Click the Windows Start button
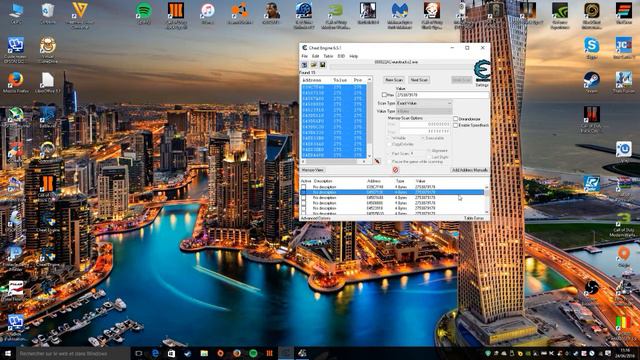Image resolution: width=640 pixels, height=360 pixels. 8,353
